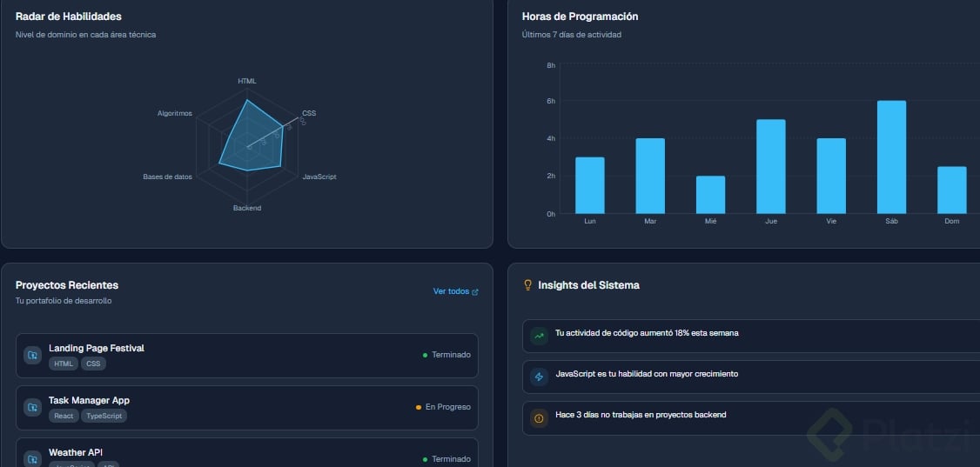Image resolution: width=980 pixels, height=467 pixels.
Task: Click the Jue bar in the hours chart
Action: click(x=770, y=167)
